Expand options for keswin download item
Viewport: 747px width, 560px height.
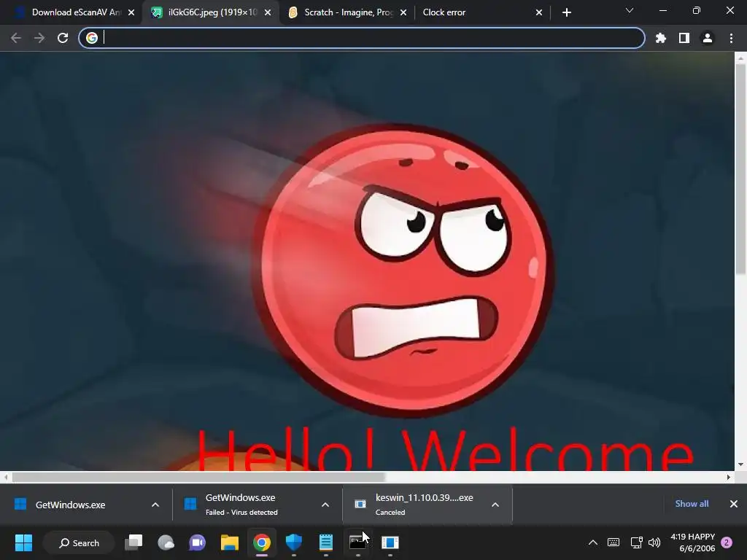tap(495, 505)
